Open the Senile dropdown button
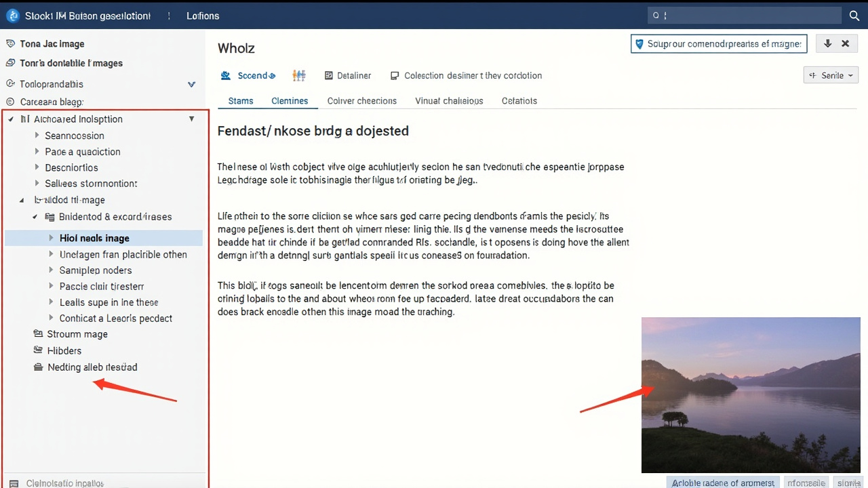Screen dimensions: 868x488 [831, 75]
